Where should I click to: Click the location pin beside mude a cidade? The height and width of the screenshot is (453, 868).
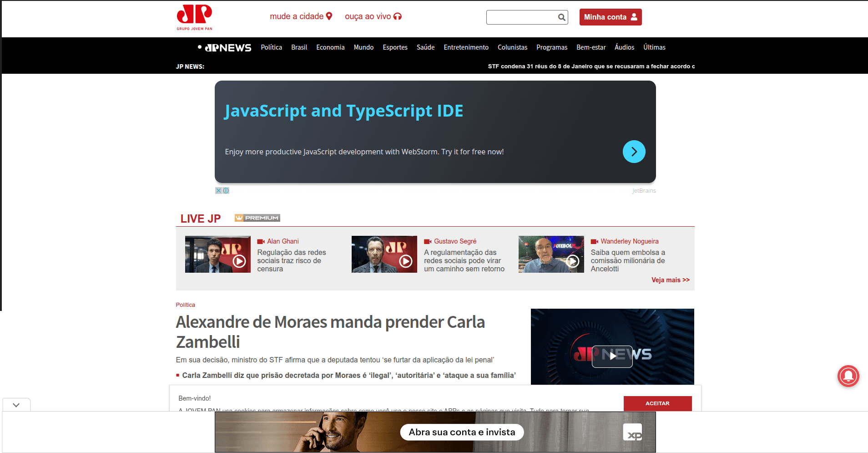coord(329,16)
